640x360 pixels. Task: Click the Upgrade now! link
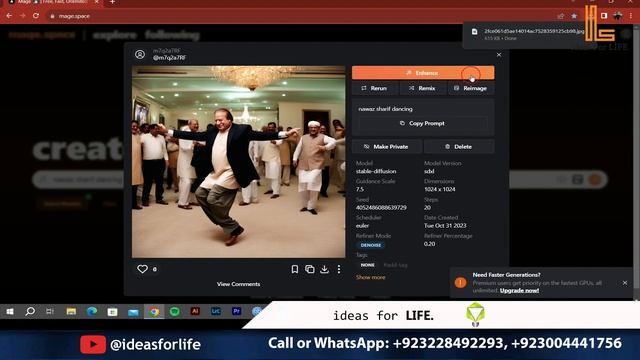(519, 291)
